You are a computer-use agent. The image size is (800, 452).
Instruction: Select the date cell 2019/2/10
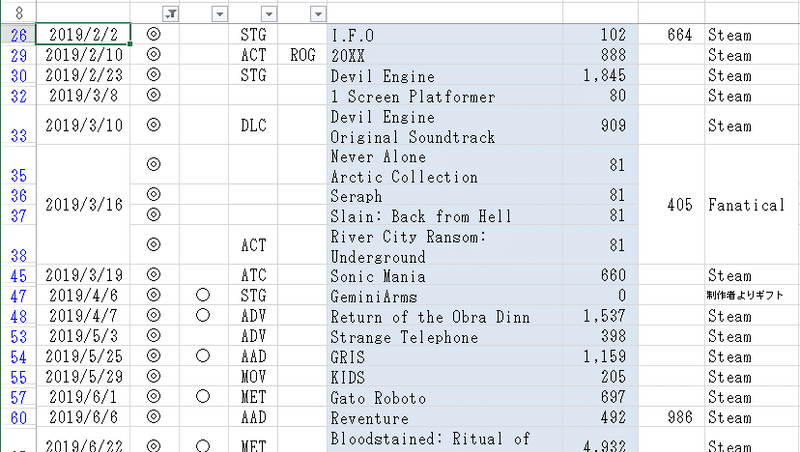point(83,55)
